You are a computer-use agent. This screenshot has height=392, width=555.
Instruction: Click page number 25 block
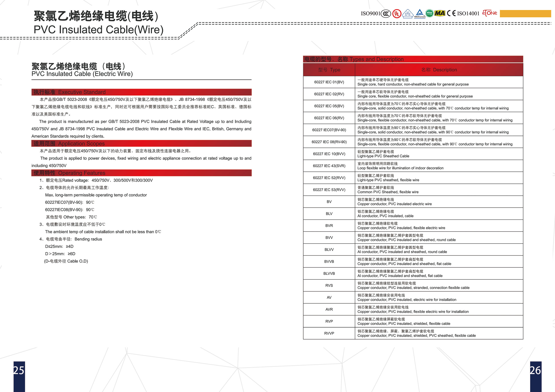point(19,376)
